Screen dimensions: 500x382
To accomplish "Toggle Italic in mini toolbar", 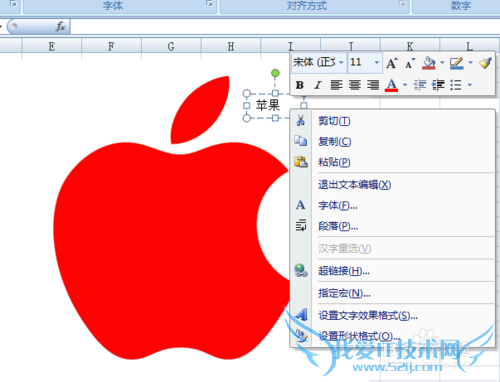I will [x=318, y=85].
